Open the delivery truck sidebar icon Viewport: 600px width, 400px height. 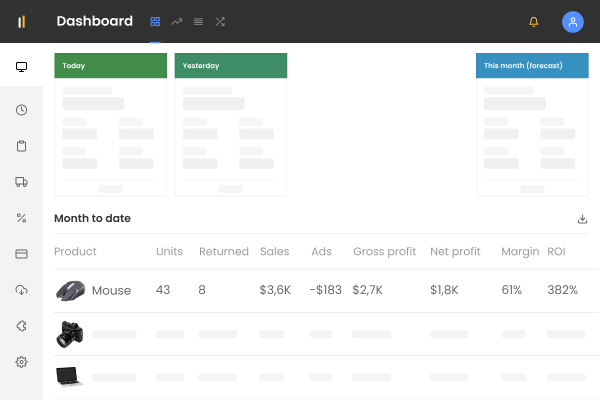point(21,182)
